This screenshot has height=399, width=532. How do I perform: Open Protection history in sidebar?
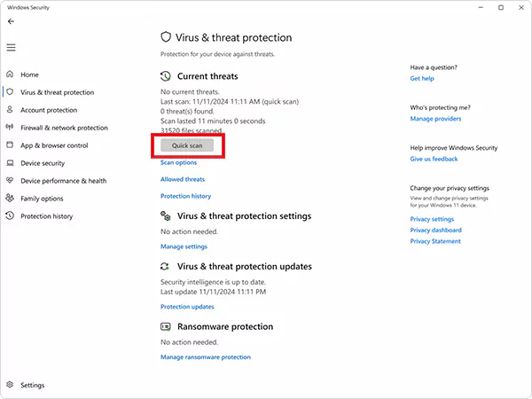coord(47,216)
